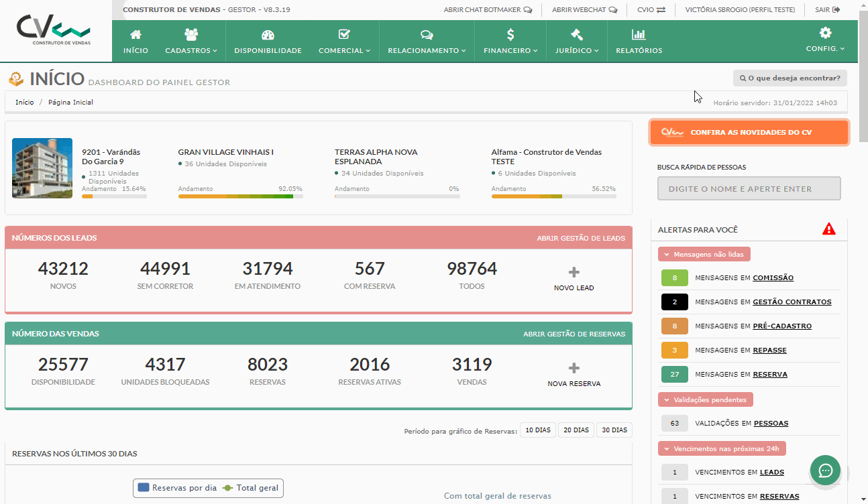Click the CV Construtor de Vendas logo
Image resolution: width=868 pixels, height=504 pixels.
click(54, 30)
